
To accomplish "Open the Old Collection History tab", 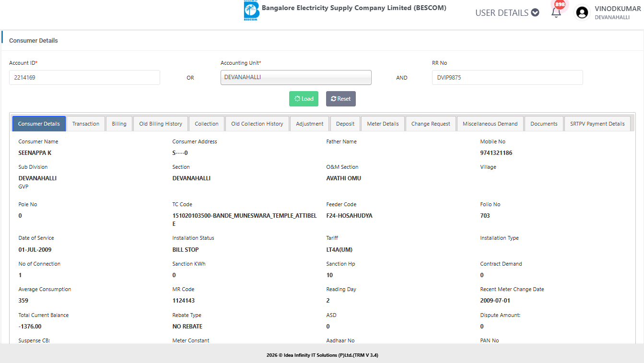I will 257,124.
